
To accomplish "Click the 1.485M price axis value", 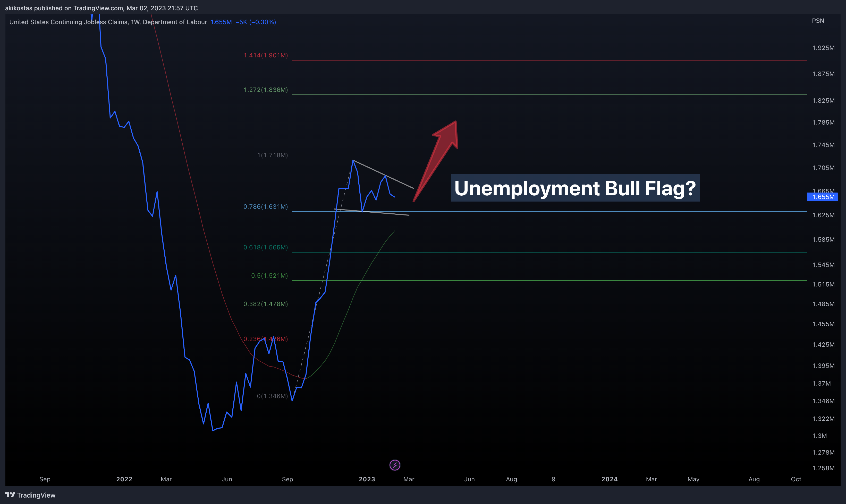I will (x=823, y=304).
